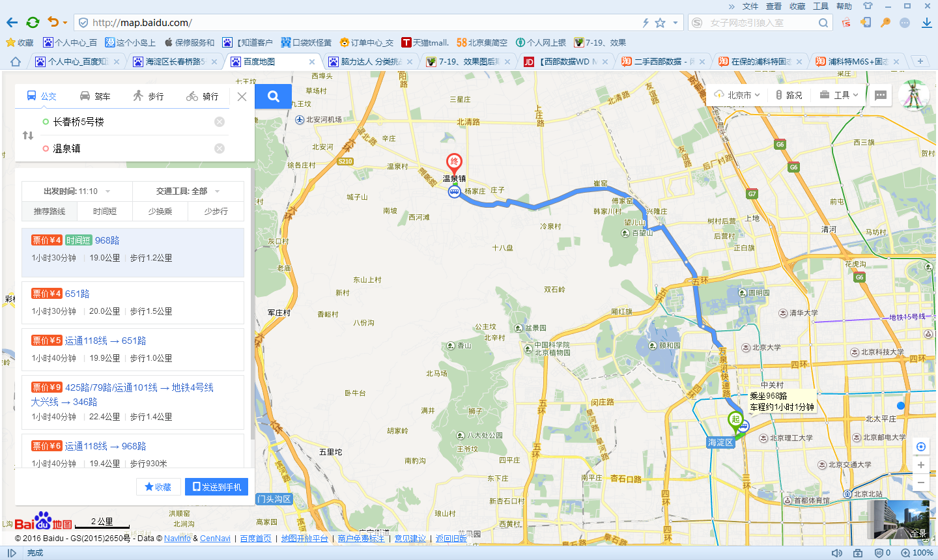This screenshot has height=560, width=938.
Task: Choose 推荐路线 sort option
Action: [50, 212]
